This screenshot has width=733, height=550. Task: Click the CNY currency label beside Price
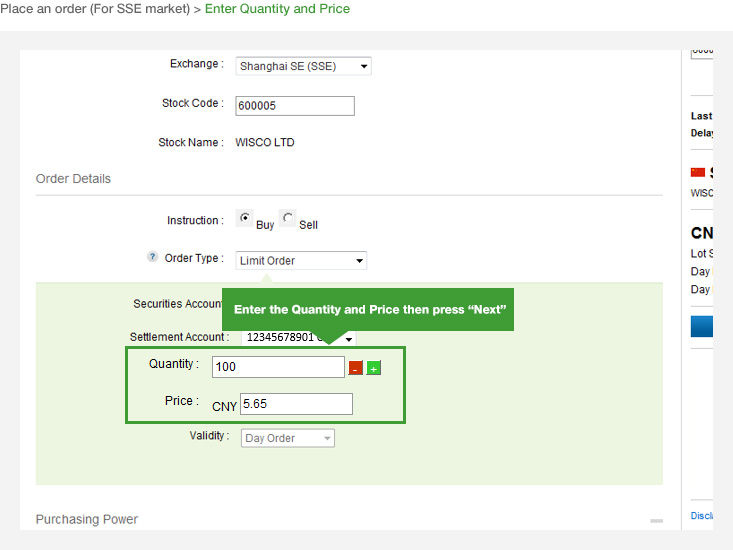[224, 407]
